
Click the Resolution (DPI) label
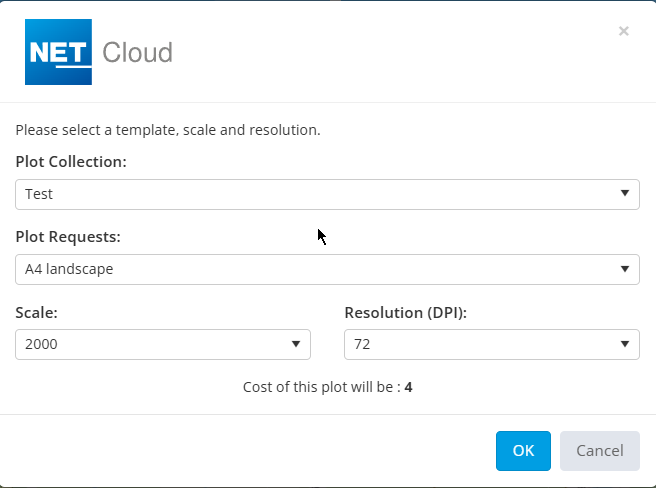tap(406, 312)
